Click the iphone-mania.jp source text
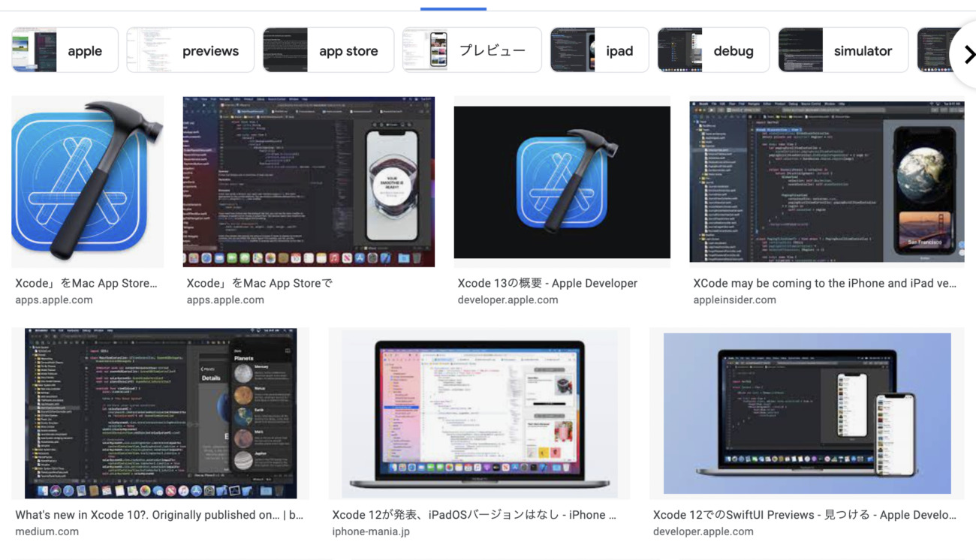This screenshot has height=560, width=976. (371, 531)
